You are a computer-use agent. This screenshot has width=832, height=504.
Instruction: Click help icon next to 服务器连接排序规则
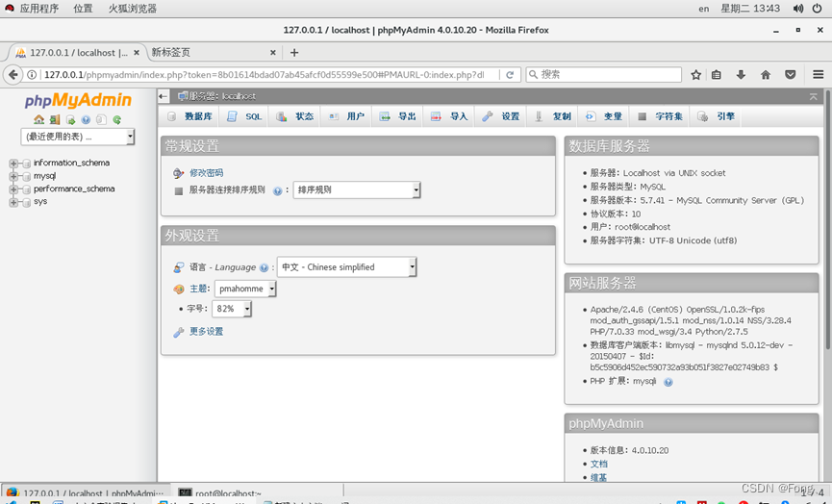coord(278,191)
